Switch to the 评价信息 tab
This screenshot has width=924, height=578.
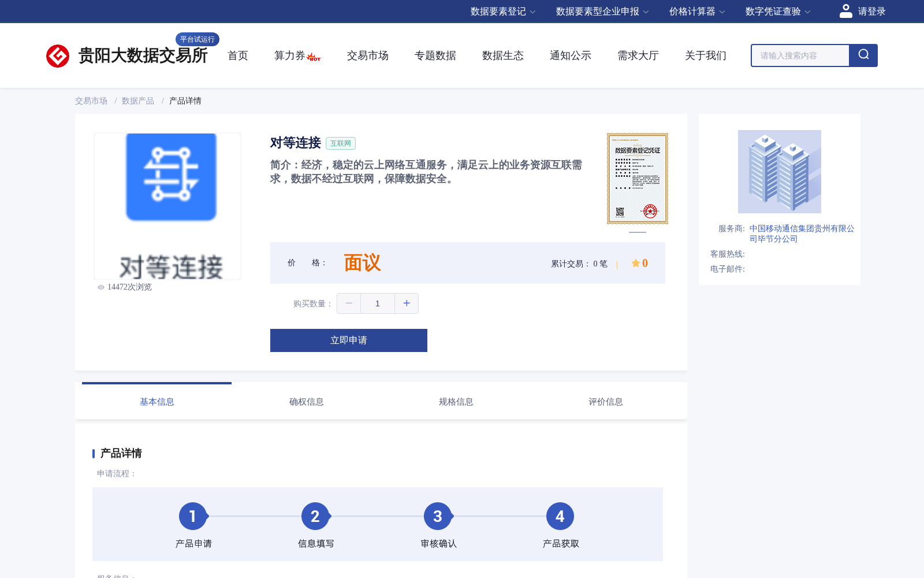[606, 402]
